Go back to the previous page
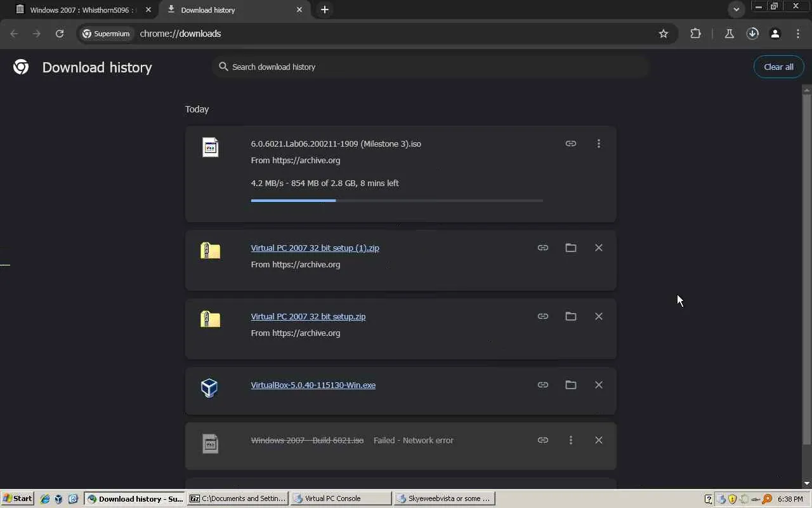This screenshot has width=812, height=508. 14,34
